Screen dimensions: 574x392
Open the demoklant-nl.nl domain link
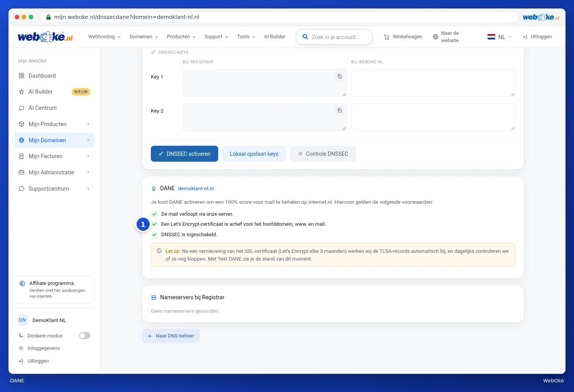point(196,189)
